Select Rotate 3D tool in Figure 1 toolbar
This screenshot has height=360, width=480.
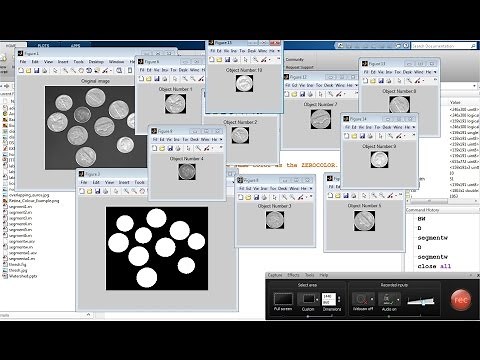89,70
